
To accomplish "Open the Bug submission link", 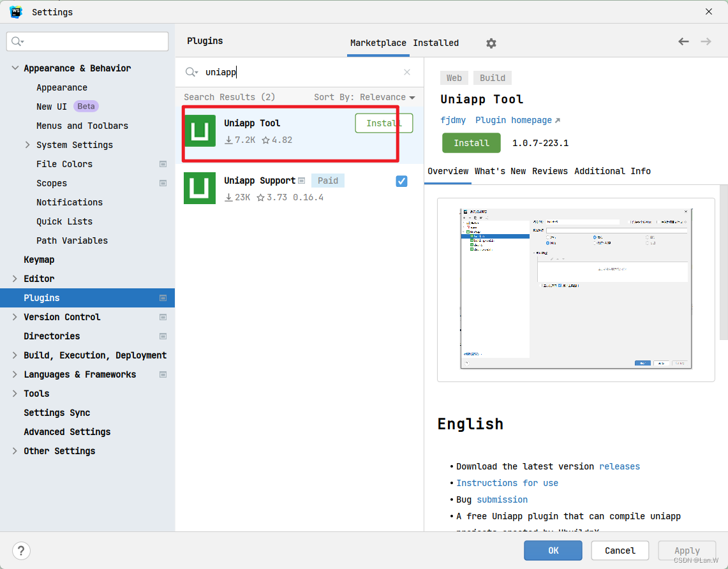I will click(x=502, y=500).
